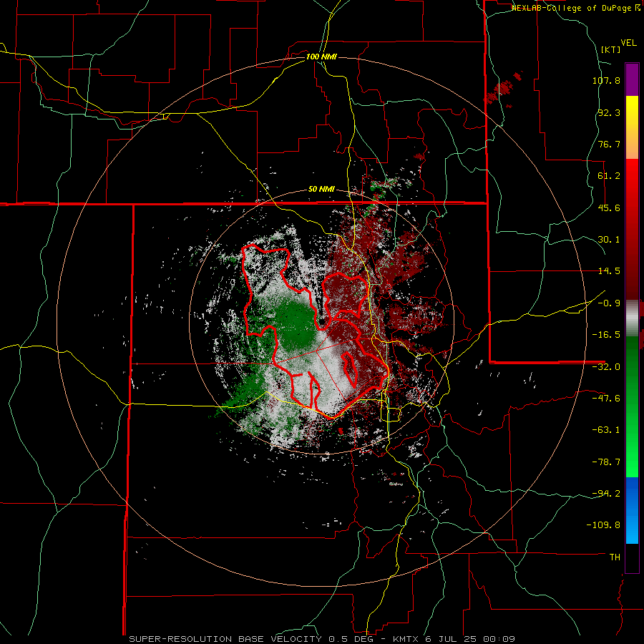Image resolution: width=644 pixels, height=644 pixels.
Task: Select the blue segment of the color bar
Action: (632, 510)
